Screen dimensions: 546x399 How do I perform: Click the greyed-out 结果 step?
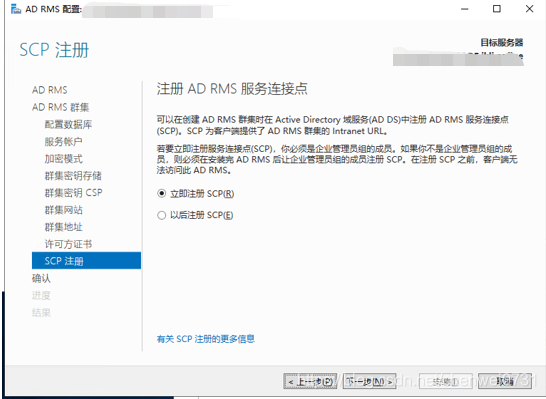point(41,312)
